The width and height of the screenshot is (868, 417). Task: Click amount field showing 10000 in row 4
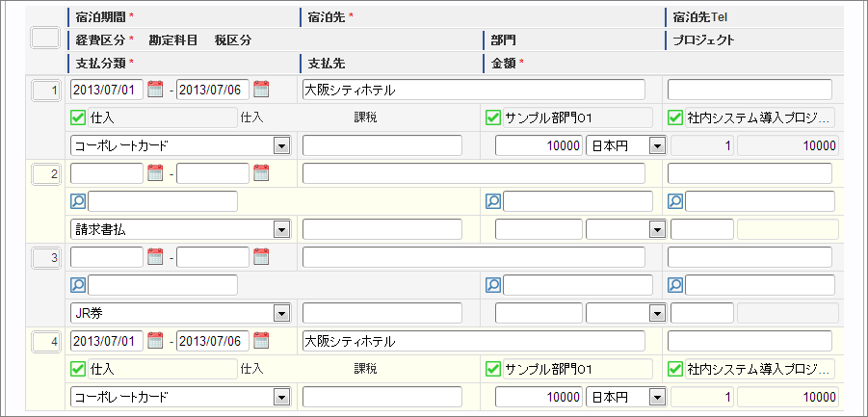click(539, 398)
